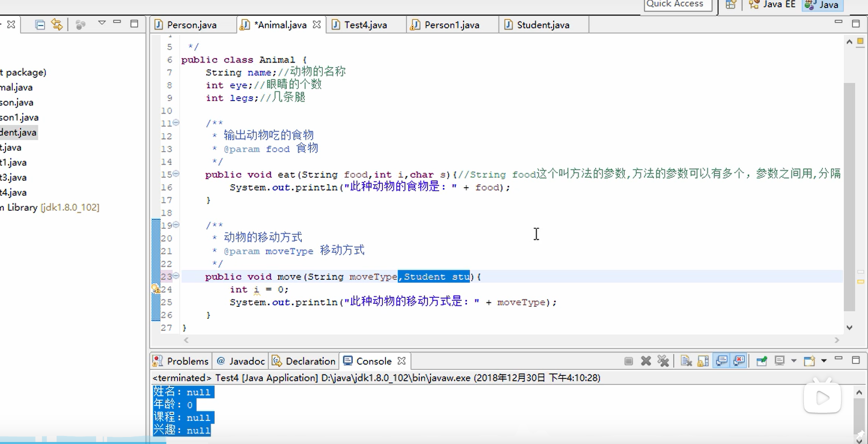Viewport: 868px width, 444px height.
Task: Select the Java EE perspective button
Action: [x=772, y=5]
